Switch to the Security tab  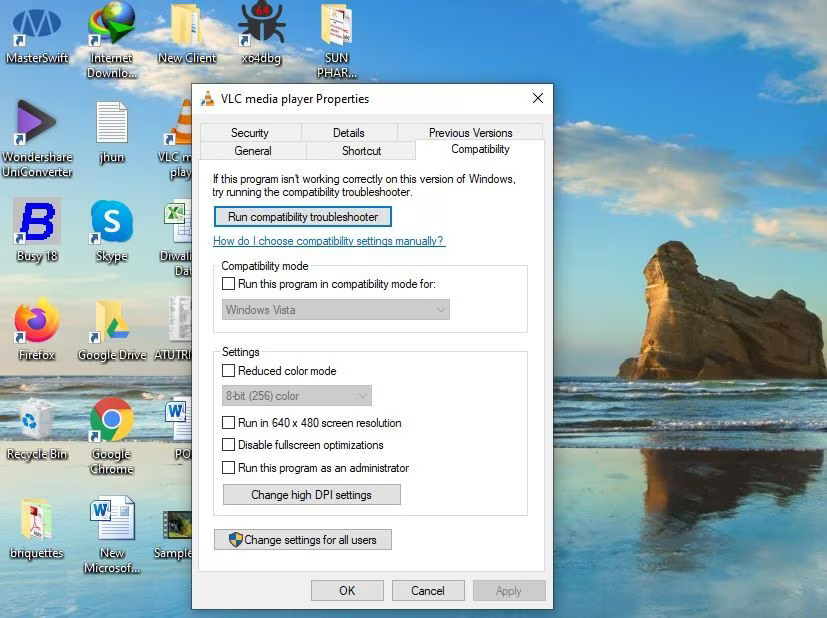(250, 133)
